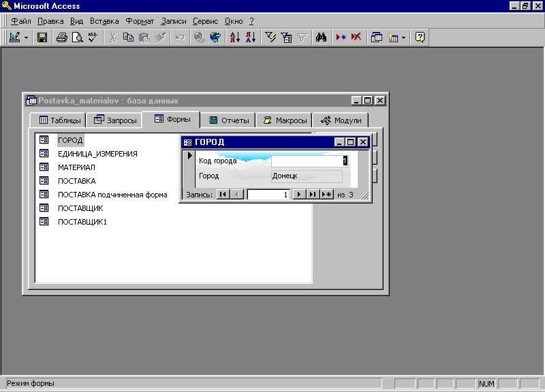
Task: Select the ПОСТАВЩИК1 form
Action: [x=82, y=222]
